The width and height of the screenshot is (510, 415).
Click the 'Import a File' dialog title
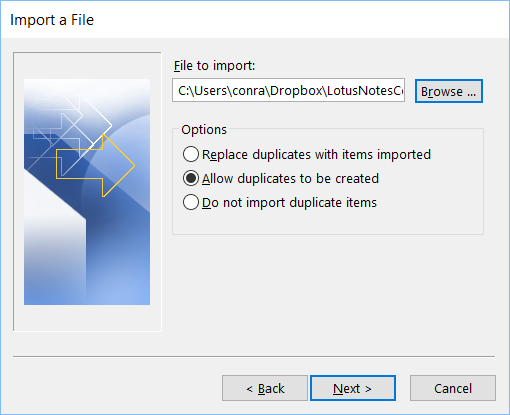[52, 20]
